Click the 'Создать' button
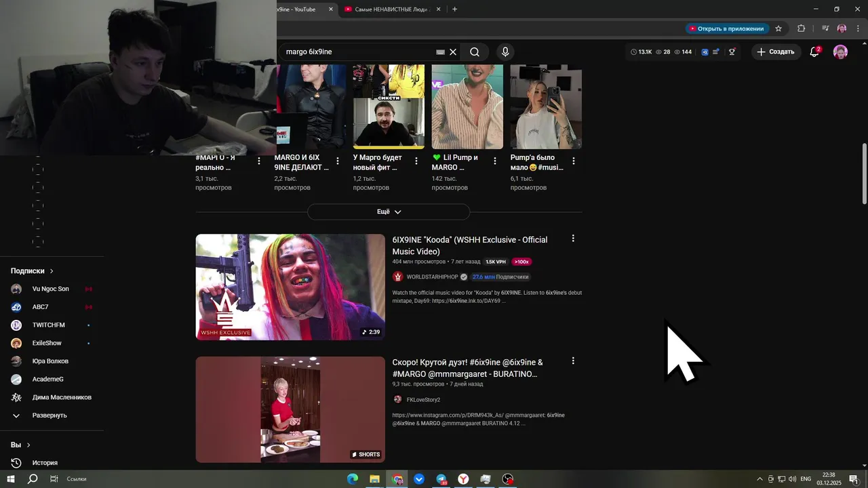Image resolution: width=868 pixels, height=488 pixels. coord(776,52)
